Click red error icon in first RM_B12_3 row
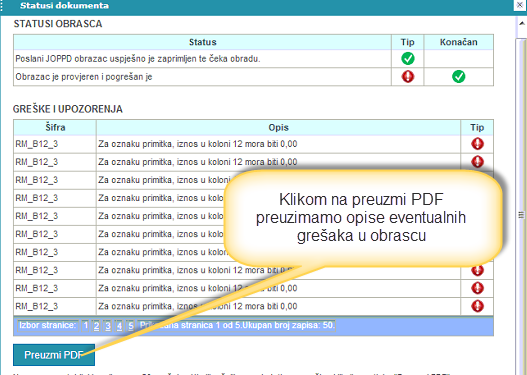This screenshot has height=375, width=527. pos(477,144)
